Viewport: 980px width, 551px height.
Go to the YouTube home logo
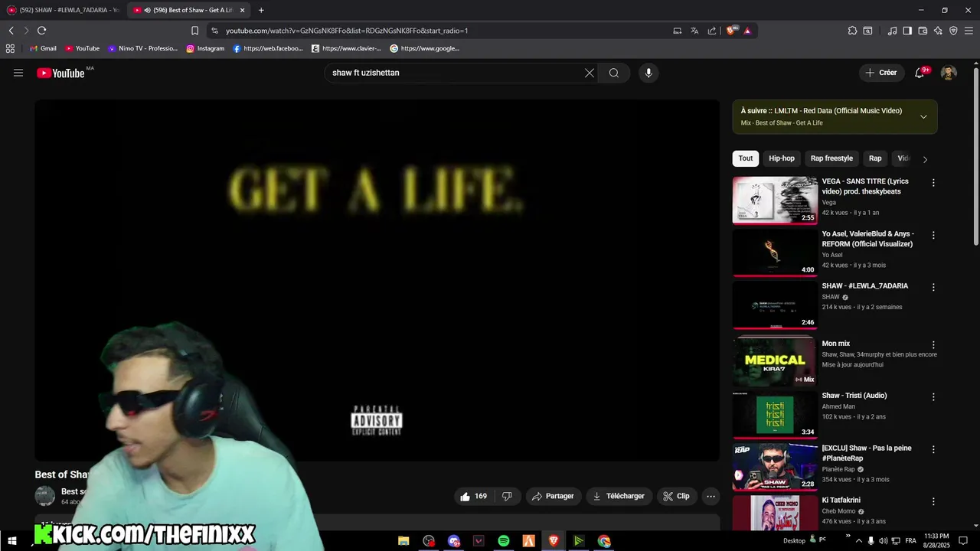click(60, 73)
